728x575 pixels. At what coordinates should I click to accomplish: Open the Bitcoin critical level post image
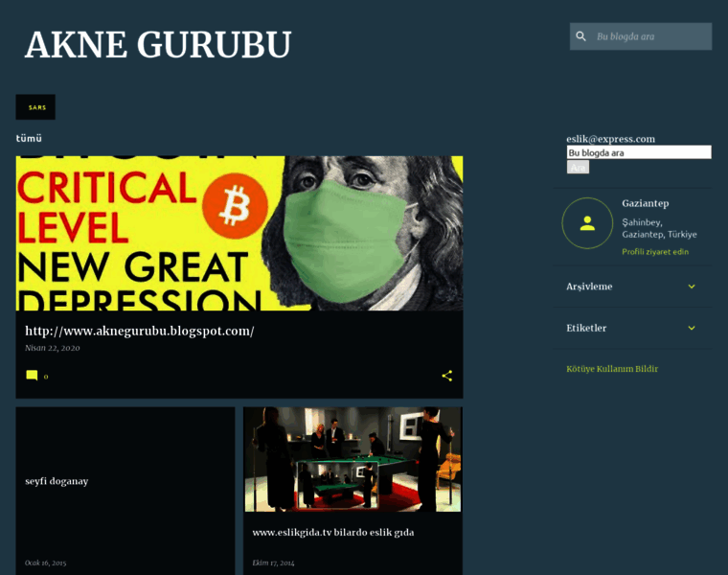pyautogui.click(x=239, y=233)
